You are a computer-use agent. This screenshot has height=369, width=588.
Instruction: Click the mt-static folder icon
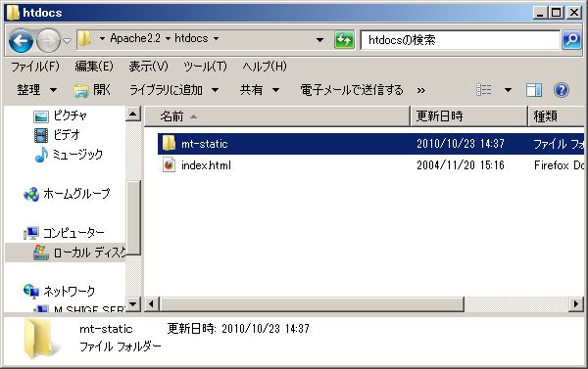(x=169, y=143)
